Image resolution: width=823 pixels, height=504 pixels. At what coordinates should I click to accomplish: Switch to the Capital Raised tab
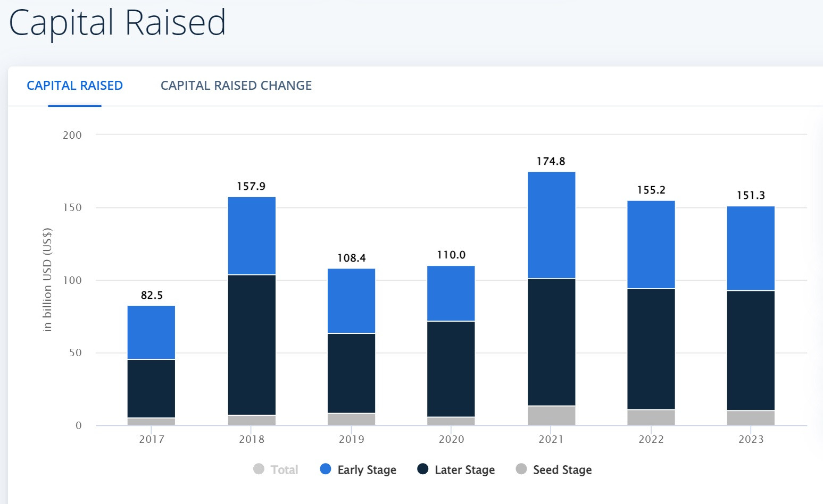point(74,86)
